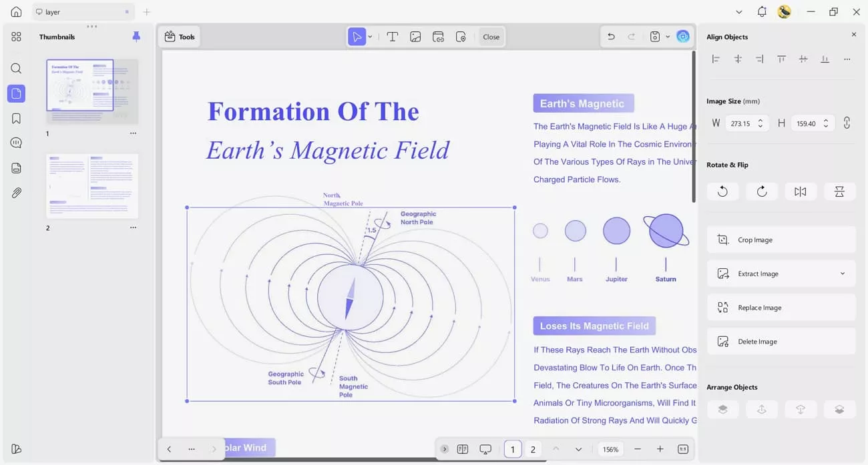Send object to back
Image resolution: width=868 pixels, height=465 pixels.
(x=840, y=410)
